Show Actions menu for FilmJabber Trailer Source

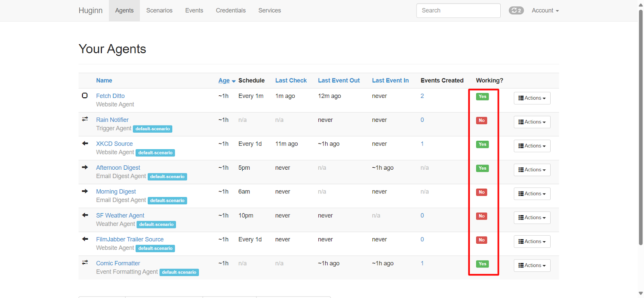(x=532, y=241)
